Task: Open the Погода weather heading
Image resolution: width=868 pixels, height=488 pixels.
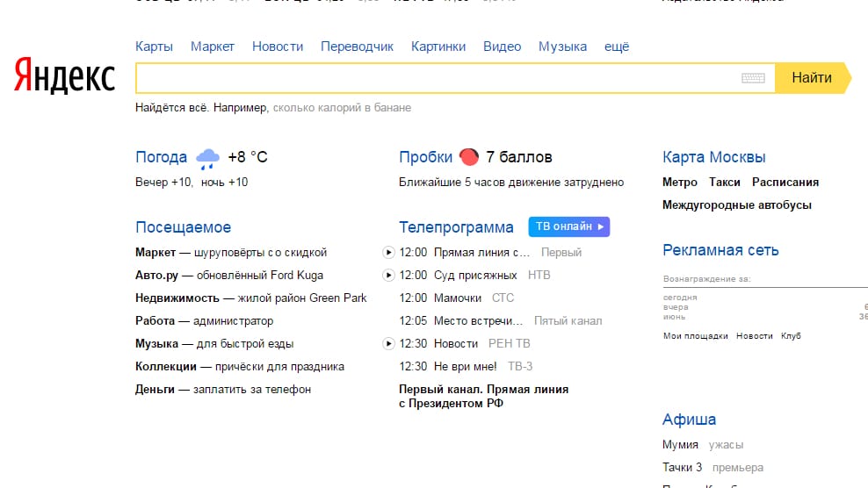Action: (x=161, y=157)
